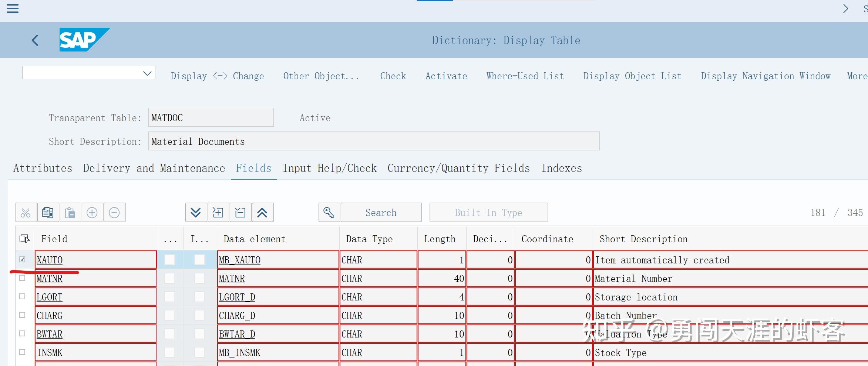Insert a new field row with plus icon
This screenshot has height=366, width=868.
click(x=92, y=212)
